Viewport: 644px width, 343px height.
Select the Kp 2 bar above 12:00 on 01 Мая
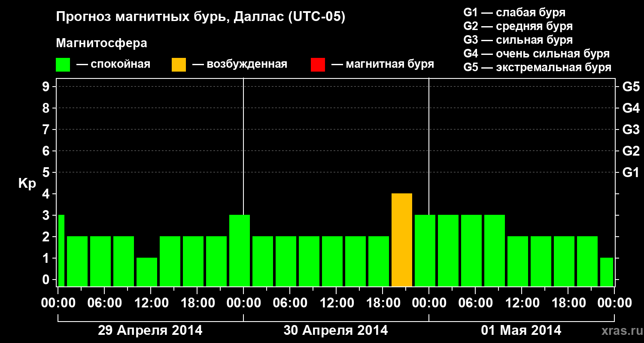point(518,262)
